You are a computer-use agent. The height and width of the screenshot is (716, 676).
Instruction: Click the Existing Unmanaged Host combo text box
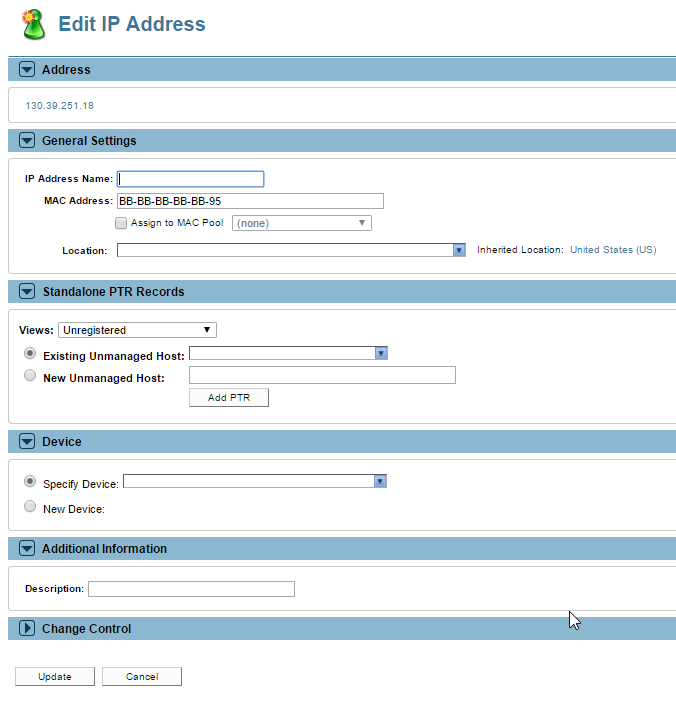[x=282, y=353]
